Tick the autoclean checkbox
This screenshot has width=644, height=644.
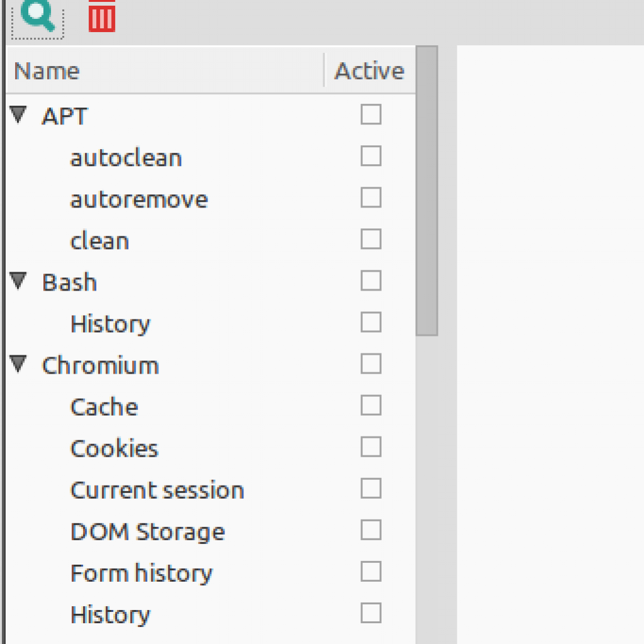pyautogui.click(x=371, y=156)
